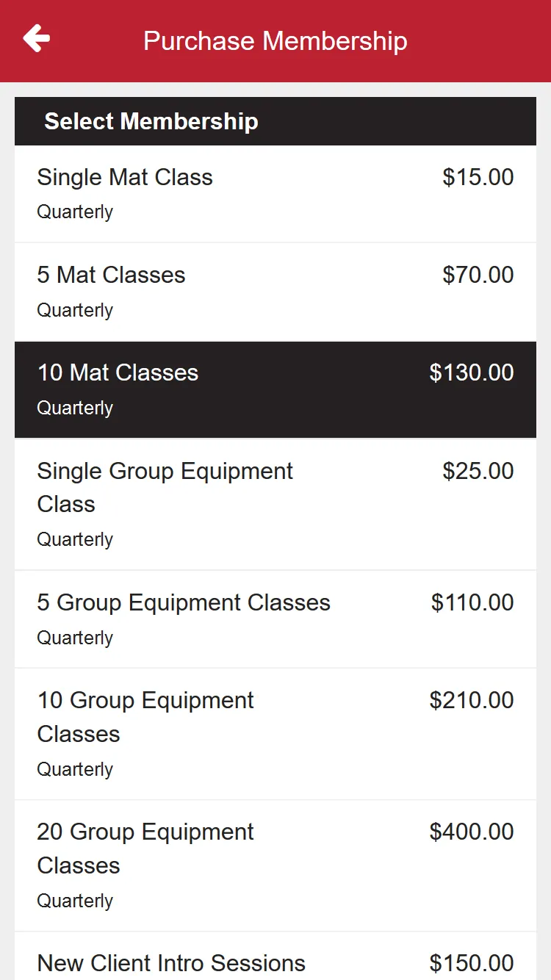Choose the 10 Group Equipment Classes option
The image size is (551, 980).
pyautogui.click(x=275, y=734)
